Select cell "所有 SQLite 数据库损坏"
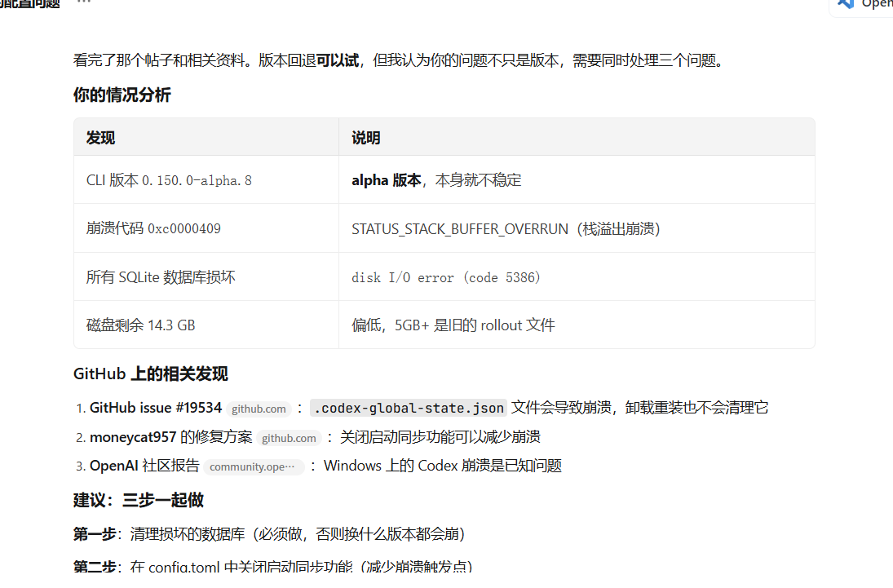Viewport: 893px width, 588px height. click(x=206, y=277)
